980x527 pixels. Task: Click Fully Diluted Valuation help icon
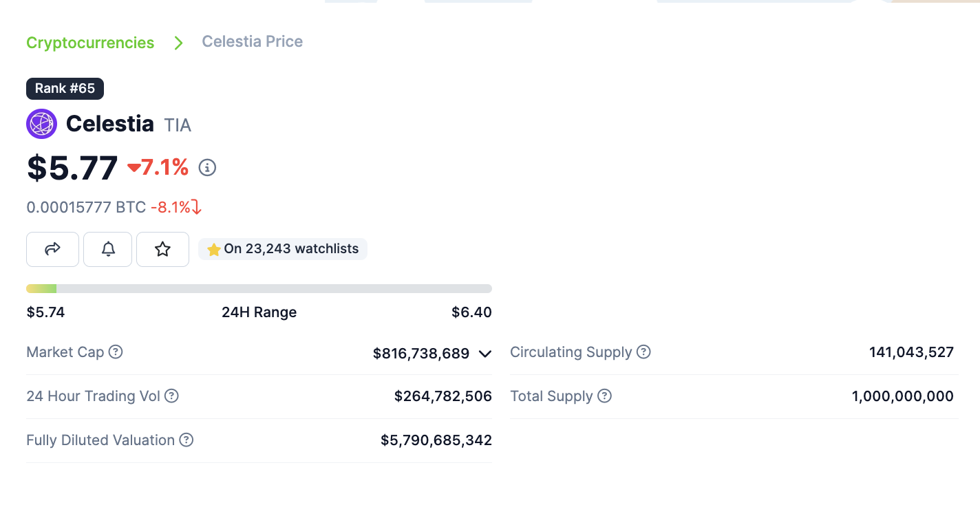tap(186, 440)
